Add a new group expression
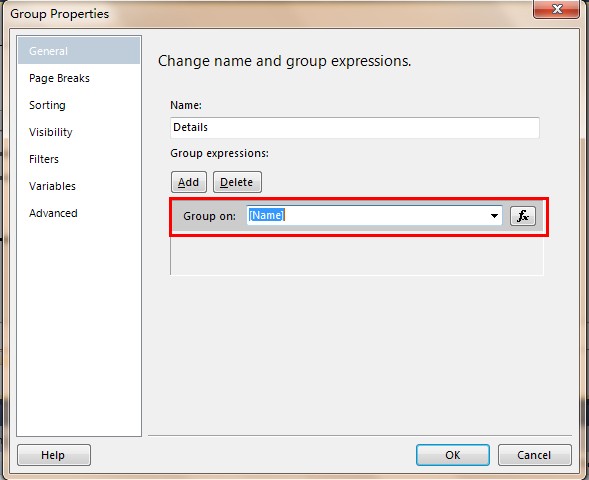This screenshot has width=589, height=480. click(x=189, y=182)
